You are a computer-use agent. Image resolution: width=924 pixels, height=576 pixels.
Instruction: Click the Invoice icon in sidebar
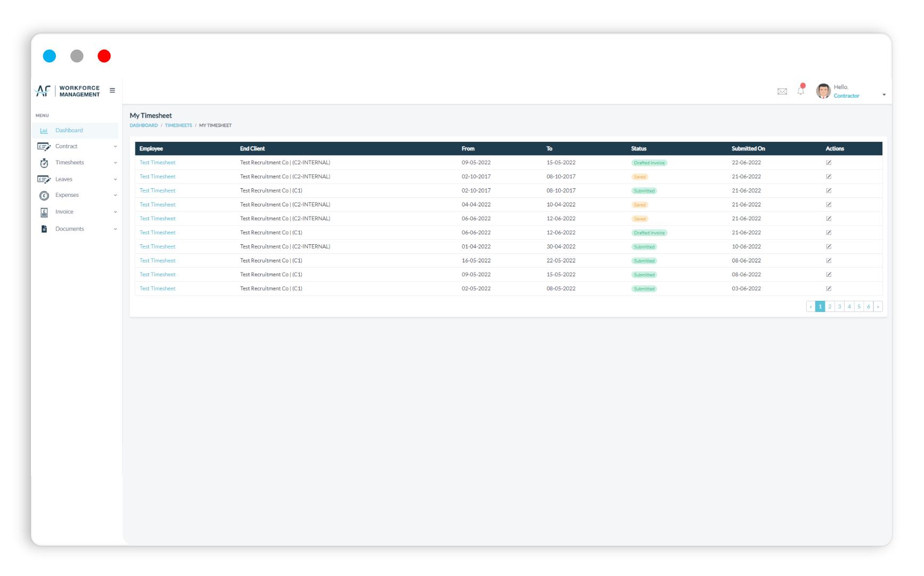[x=44, y=212]
